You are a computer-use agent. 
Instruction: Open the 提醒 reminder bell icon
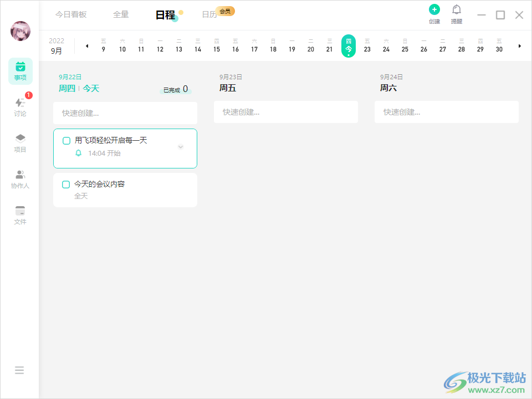pos(456,9)
